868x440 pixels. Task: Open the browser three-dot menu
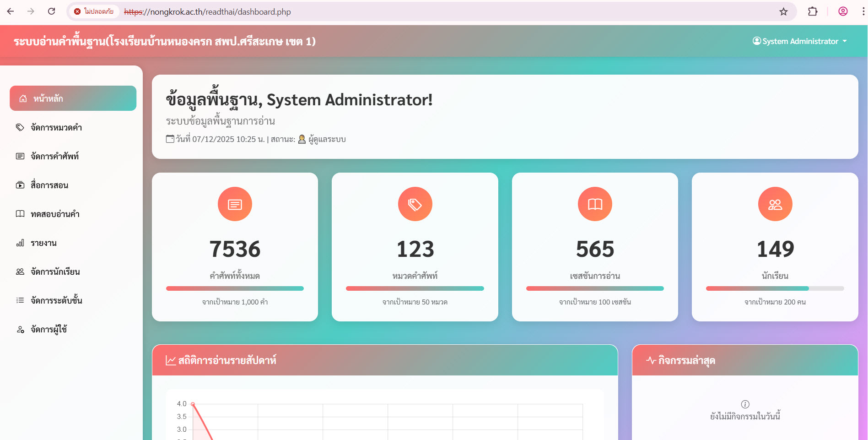click(863, 11)
